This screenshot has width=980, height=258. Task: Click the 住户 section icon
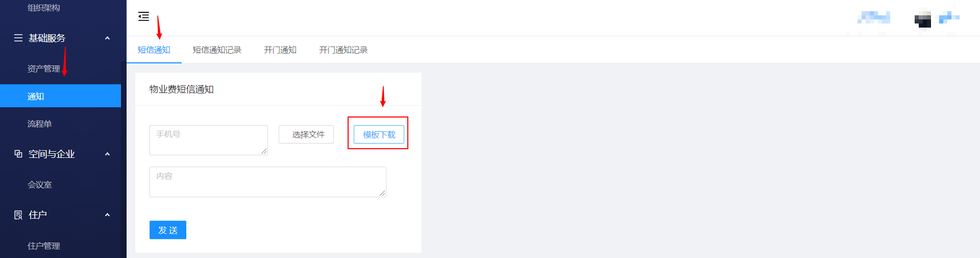click(18, 215)
